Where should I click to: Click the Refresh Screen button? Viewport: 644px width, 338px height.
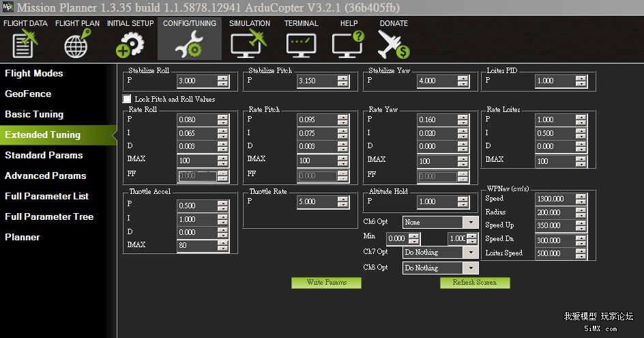click(475, 283)
